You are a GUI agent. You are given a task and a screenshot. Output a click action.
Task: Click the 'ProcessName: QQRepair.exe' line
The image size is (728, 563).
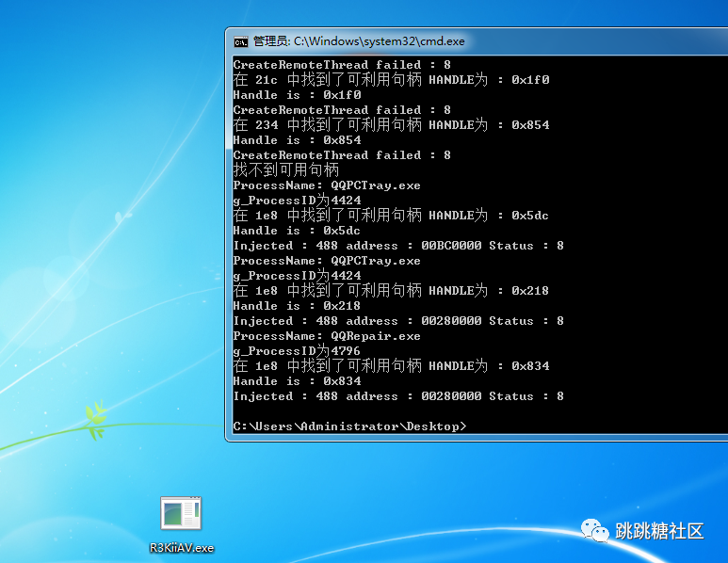click(327, 336)
